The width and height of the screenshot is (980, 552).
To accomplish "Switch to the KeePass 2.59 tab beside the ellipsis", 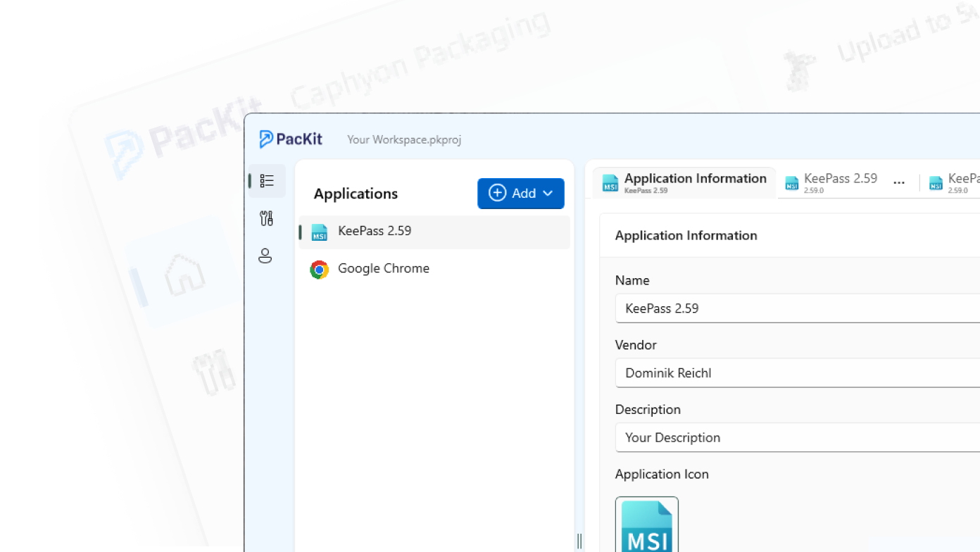I will click(x=832, y=182).
